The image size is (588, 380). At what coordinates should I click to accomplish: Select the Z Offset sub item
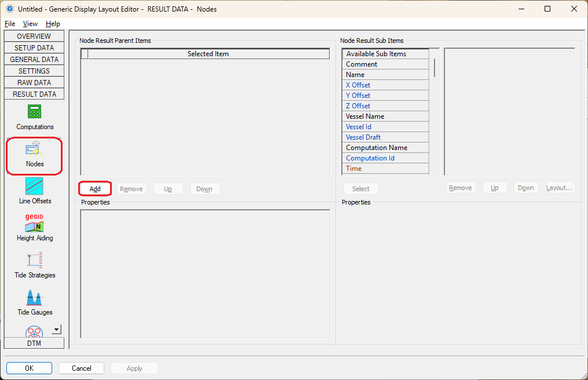pyautogui.click(x=385, y=106)
